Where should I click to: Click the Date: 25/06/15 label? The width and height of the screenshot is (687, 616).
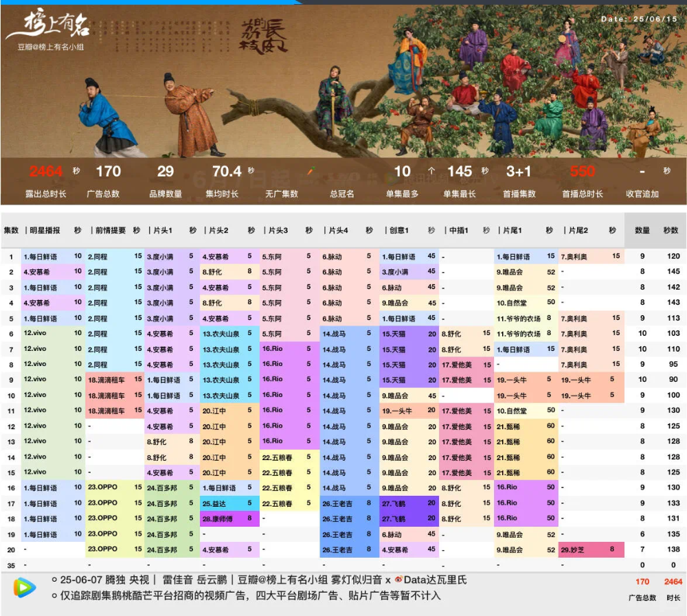click(639, 19)
